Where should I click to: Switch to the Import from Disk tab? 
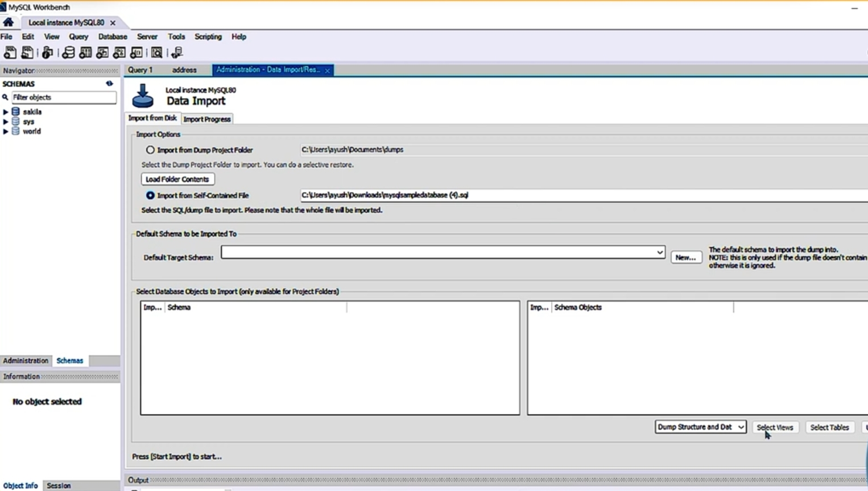(152, 118)
